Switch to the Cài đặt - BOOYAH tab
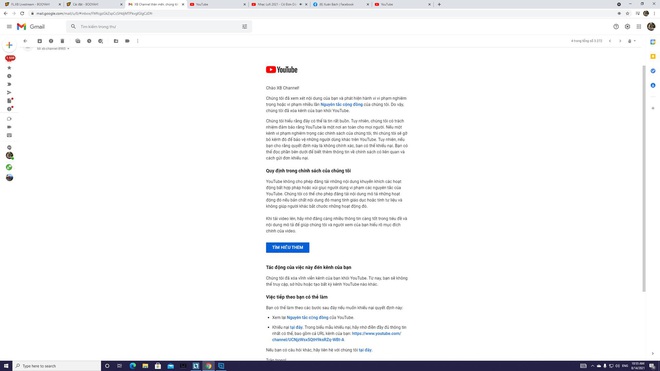660x371 pixels. click(93, 4)
